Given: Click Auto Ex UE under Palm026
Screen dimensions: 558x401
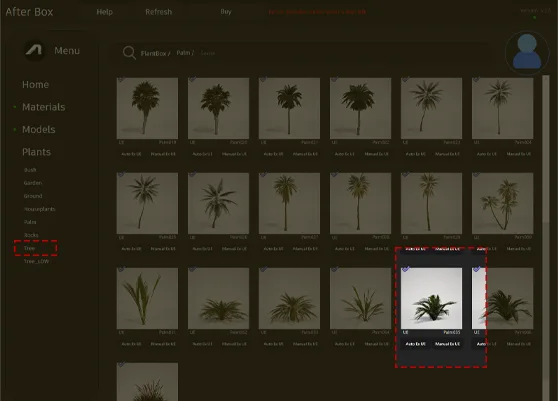Looking at the screenshot, I should coord(202,249).
